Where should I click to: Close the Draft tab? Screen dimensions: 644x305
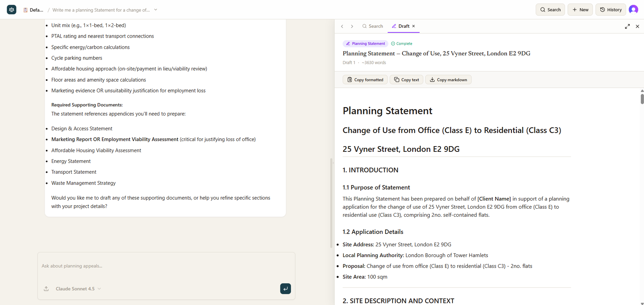[x=414, y=26]
